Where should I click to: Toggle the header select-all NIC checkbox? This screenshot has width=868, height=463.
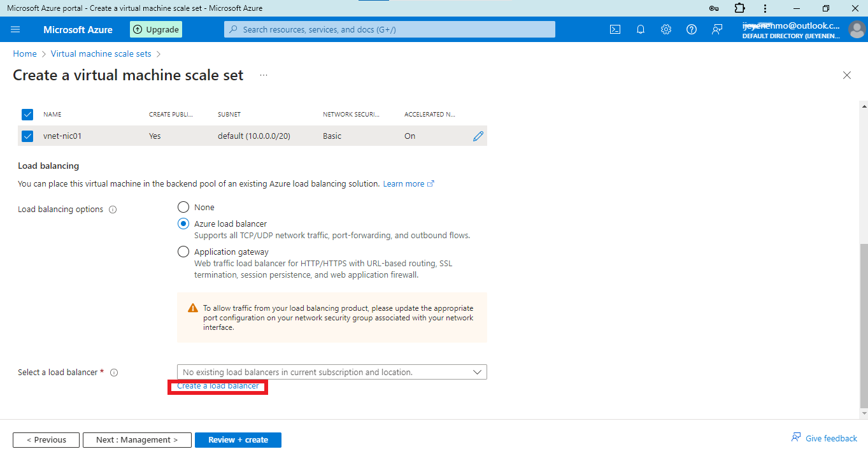click(x=27, y=115)
